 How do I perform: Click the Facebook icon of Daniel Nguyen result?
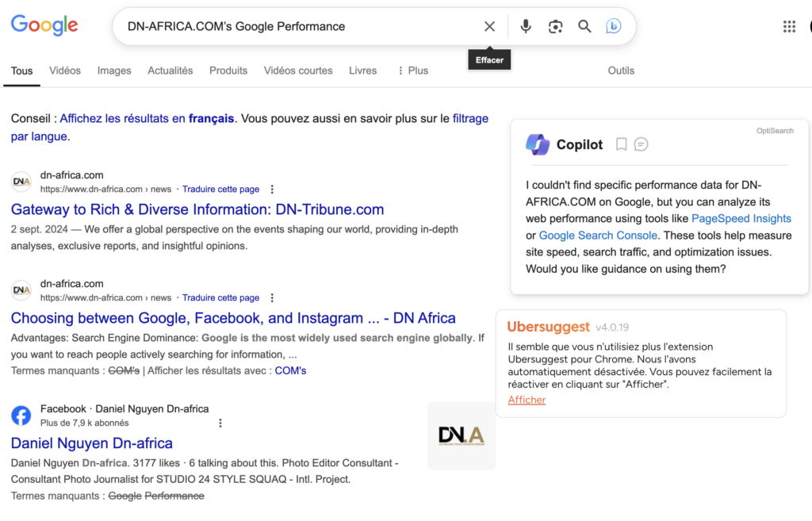point(21,416)
